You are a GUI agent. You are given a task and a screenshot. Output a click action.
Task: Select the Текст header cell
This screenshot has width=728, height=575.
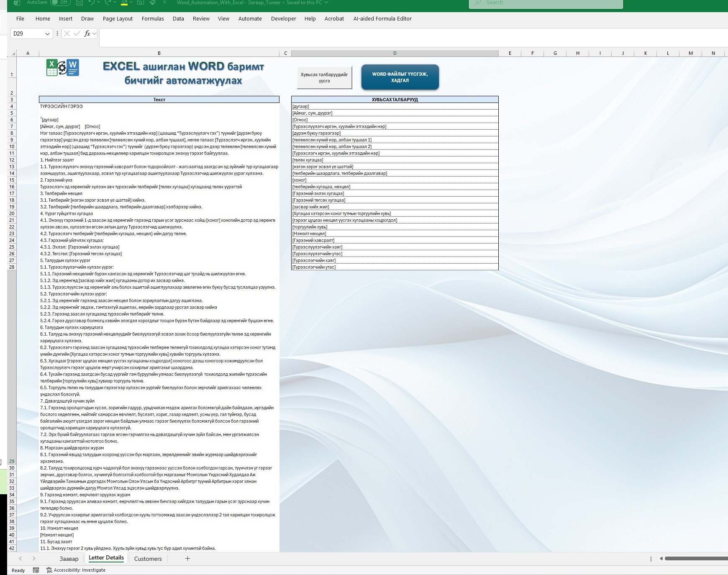[159, 100]
